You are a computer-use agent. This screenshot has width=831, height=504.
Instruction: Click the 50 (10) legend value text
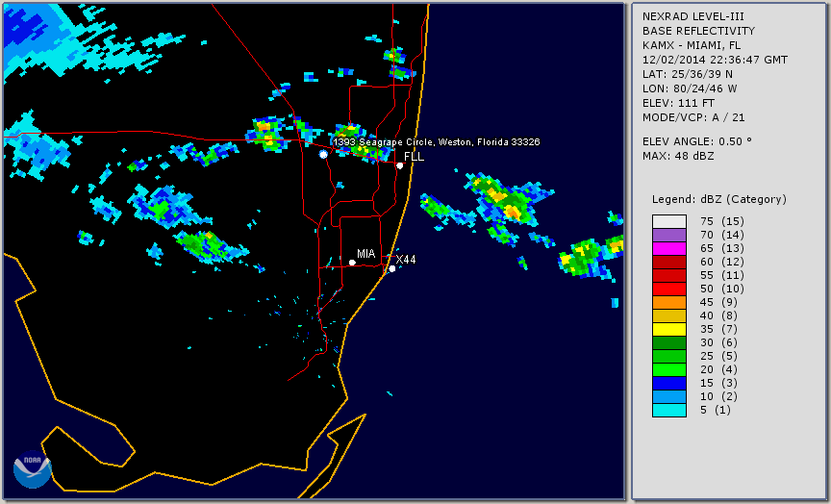722,289
